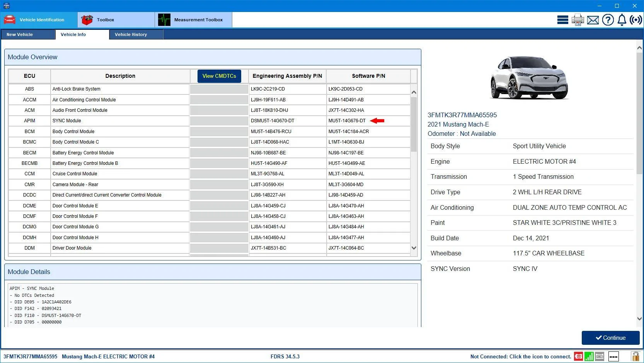Click the vehicle panel scroll-down arrow
Viewport: 644px width, 363px height.
[639, 319]
